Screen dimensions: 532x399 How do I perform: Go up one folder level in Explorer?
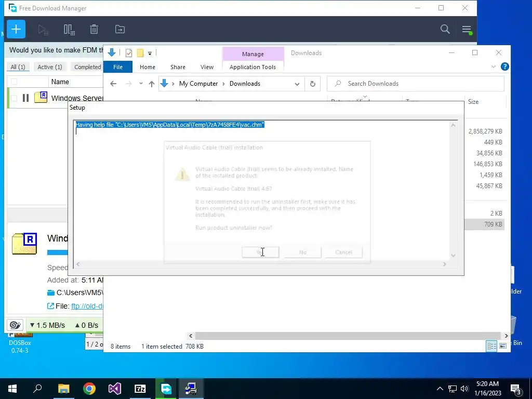pos(152,84)
